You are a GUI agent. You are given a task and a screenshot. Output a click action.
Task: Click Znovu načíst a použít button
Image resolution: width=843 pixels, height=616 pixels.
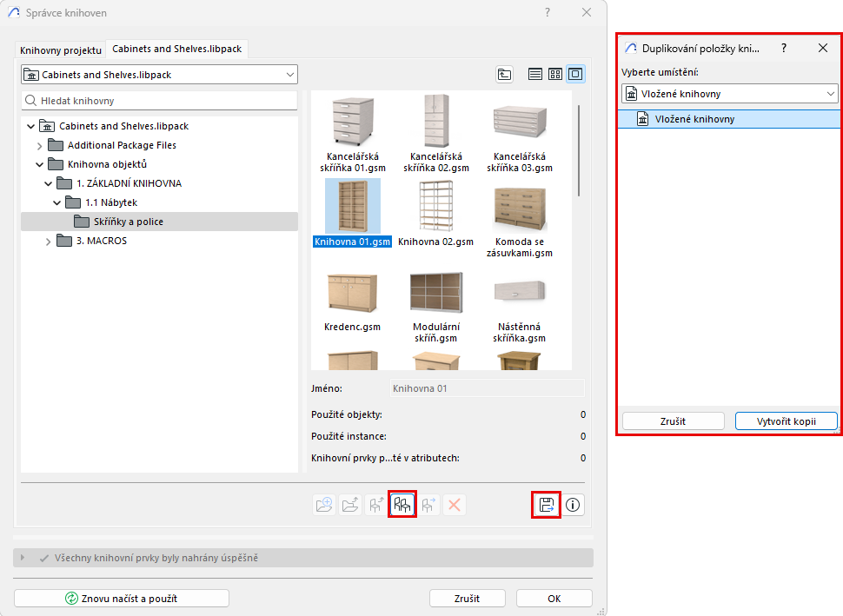tap(122, 599)
